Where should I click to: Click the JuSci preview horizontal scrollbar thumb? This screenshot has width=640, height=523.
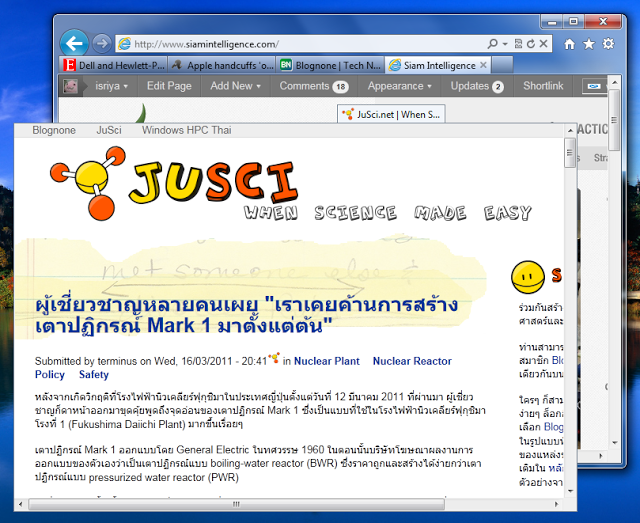[236, 504]
